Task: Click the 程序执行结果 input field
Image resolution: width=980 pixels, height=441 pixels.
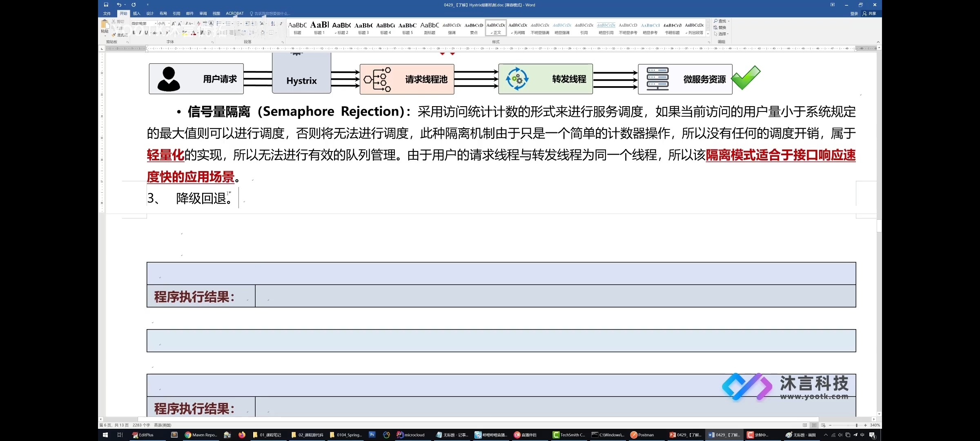Action: tap(556, 297)
